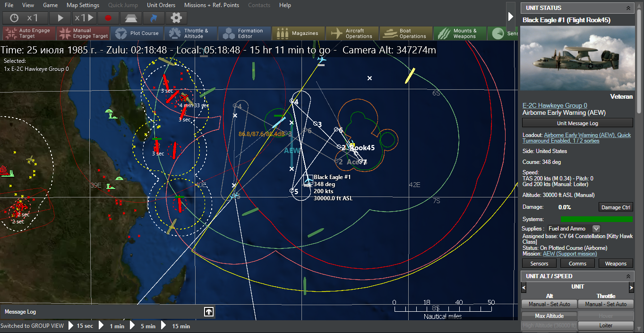The height and width of the screenshot is (333, 644).
Task: Click the right arrow beside UNIT
Action: (x=631, y=288)
